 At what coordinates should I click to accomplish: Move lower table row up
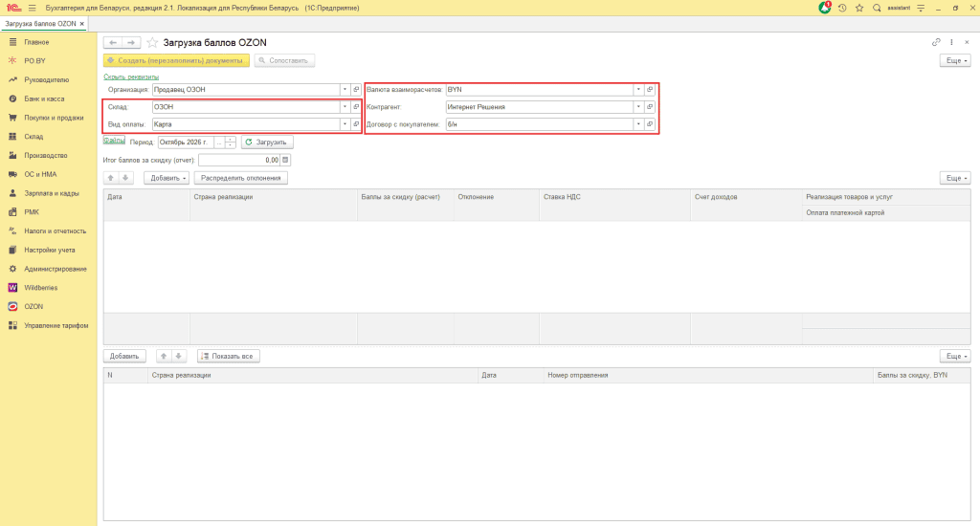pos(163,356)
